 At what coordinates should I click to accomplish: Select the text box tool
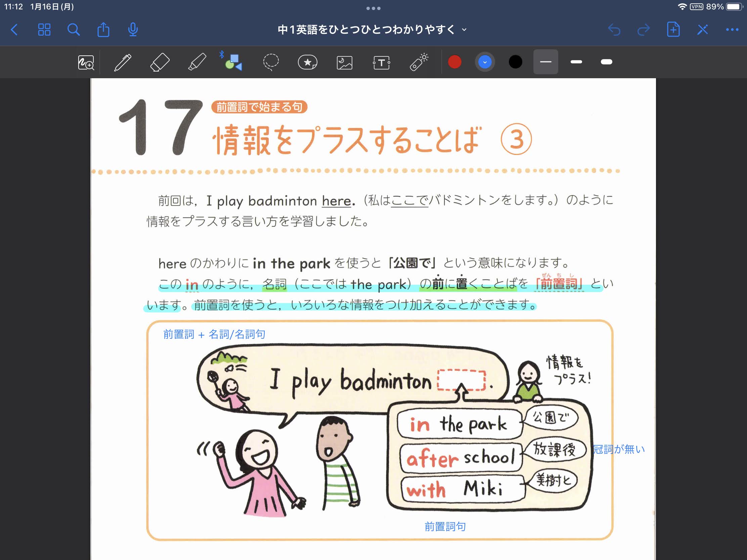tap(381, 62)
